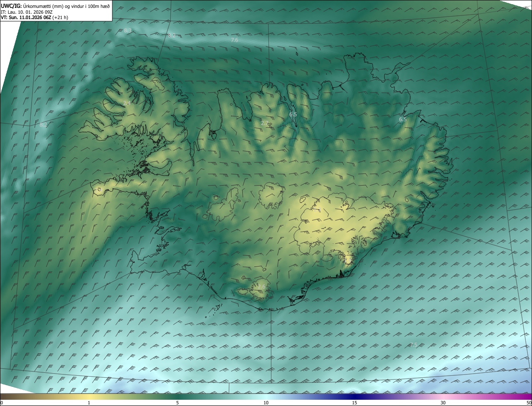This screenshot has height=406, width=532.
Task: Click the colorbar tick label 15
Action: click(x=355, y=403)
